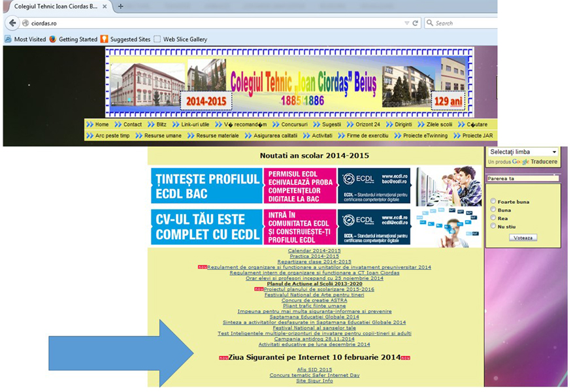Open the Activitati menu item
This screenshot has width=588, height=392.
(318, 136)
